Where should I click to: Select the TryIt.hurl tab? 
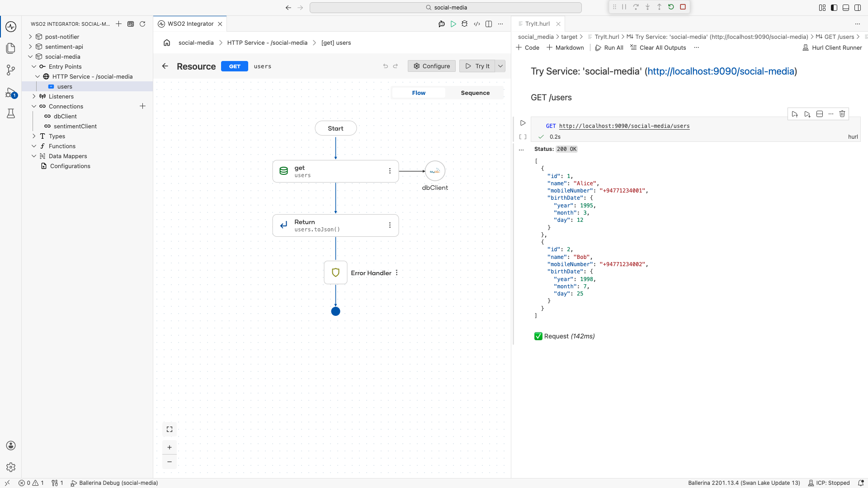point(538,24)
